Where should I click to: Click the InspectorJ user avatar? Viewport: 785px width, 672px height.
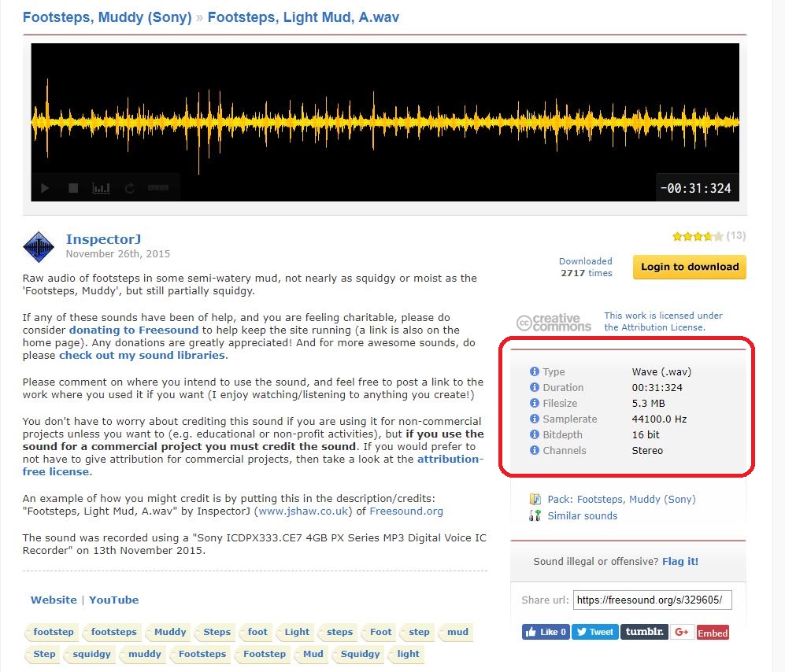click(39, 246)
